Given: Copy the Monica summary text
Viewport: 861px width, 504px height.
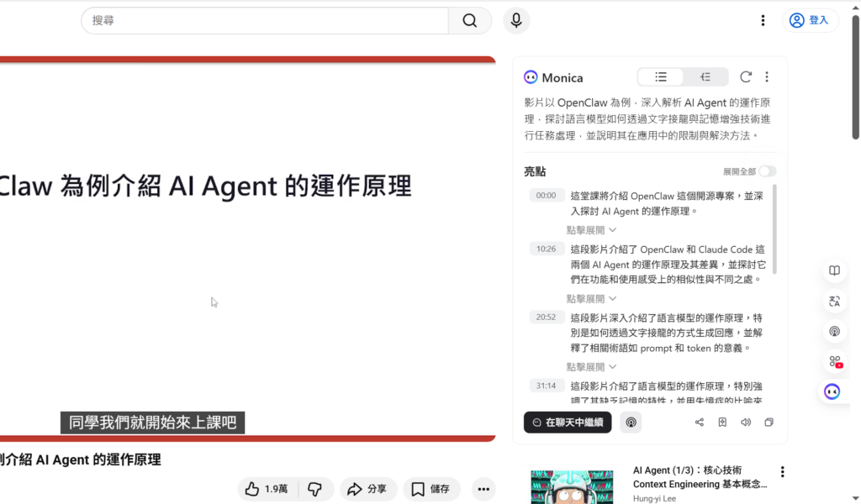Looking at the screenshot, I should (x=769, y=423).
